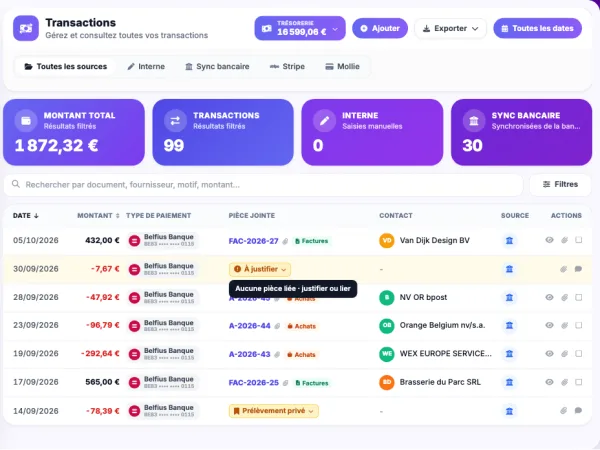Click the Achats tag on A-2026-43 row
The image size is (600, 450).
click(x=302, y=355)
